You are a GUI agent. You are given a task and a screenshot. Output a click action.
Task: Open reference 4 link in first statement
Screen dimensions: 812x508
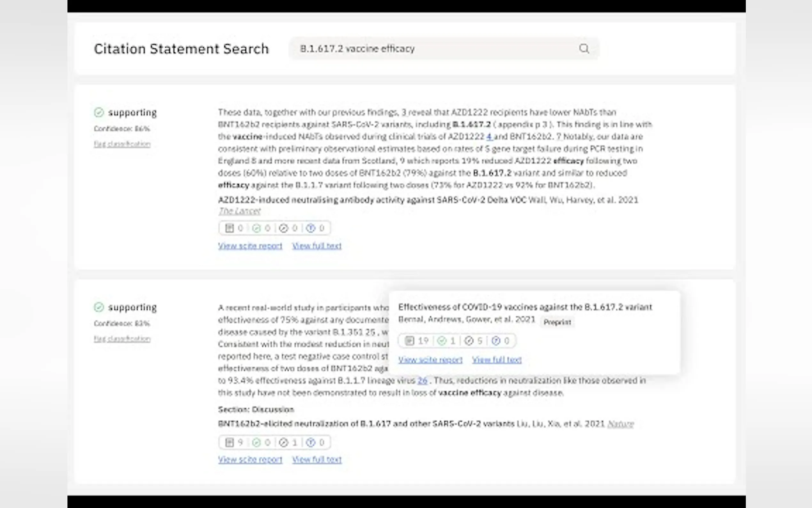[489, 137]
